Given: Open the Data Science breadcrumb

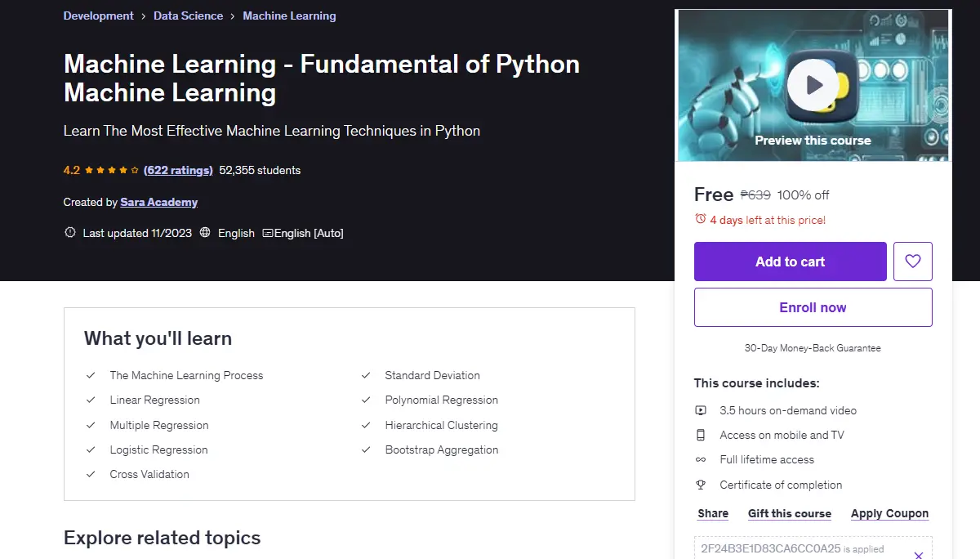Looking at the screenshot, I should [x=188, y=16].
